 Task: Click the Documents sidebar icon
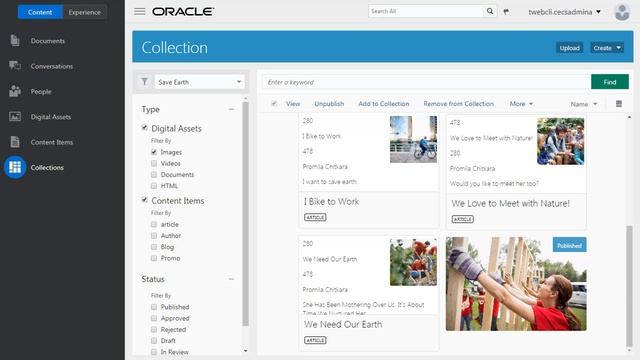tap(15, 40)
